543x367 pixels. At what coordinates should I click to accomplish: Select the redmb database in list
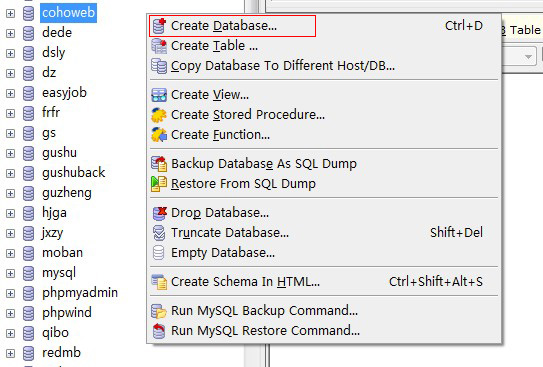tap(61, 353)
